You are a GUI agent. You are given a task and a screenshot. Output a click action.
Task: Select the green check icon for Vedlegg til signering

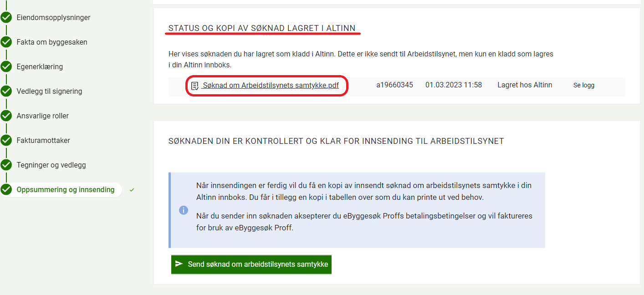coord(6,92)
